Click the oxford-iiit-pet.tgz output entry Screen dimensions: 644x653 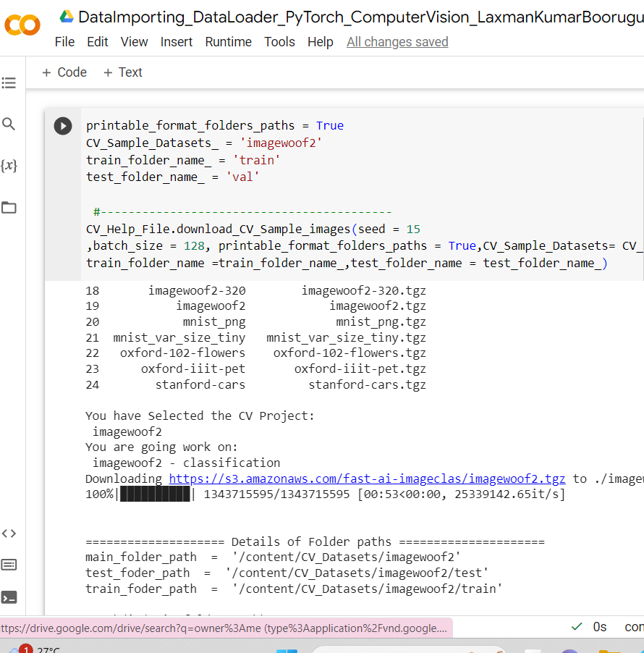pyautogui.click(x=360, y=369)
